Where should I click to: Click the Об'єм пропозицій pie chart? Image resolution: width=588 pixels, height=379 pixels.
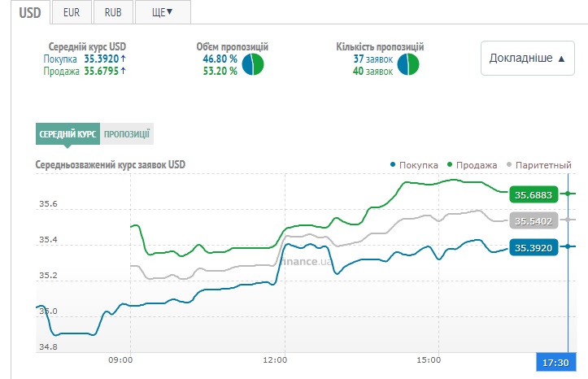[253, 64]
